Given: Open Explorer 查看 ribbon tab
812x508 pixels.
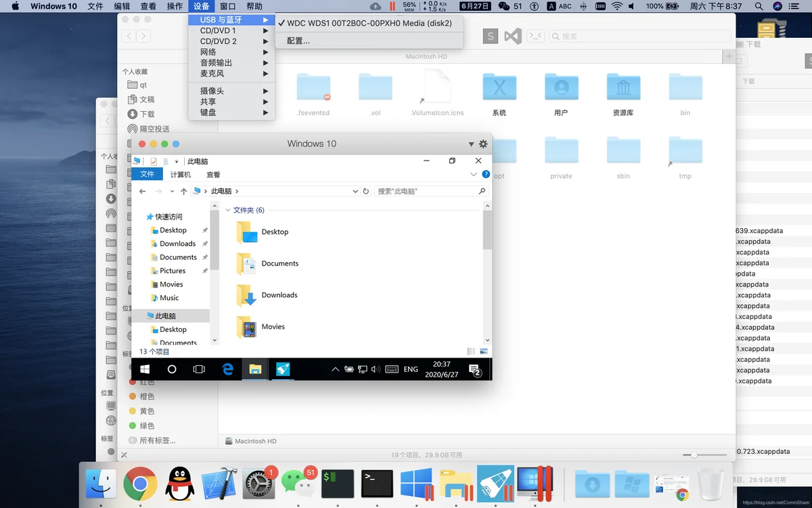Looking at the screenshot, I should (213, 174).
